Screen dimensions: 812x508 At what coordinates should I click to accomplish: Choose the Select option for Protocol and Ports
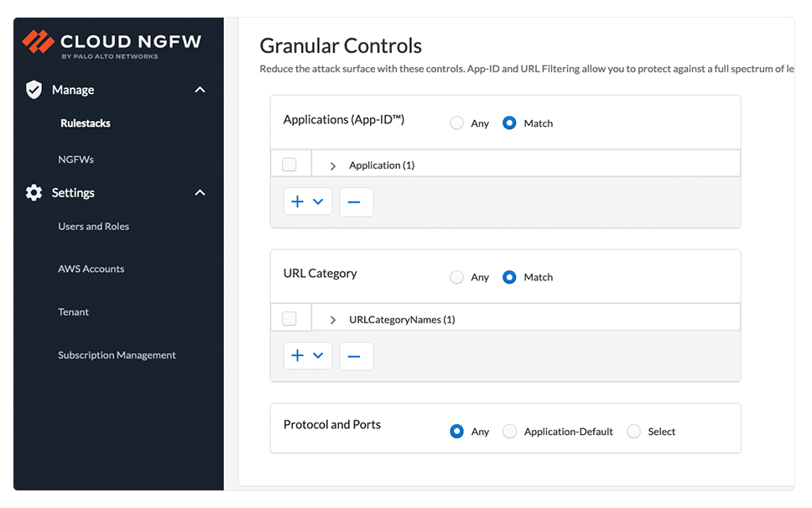634,432
